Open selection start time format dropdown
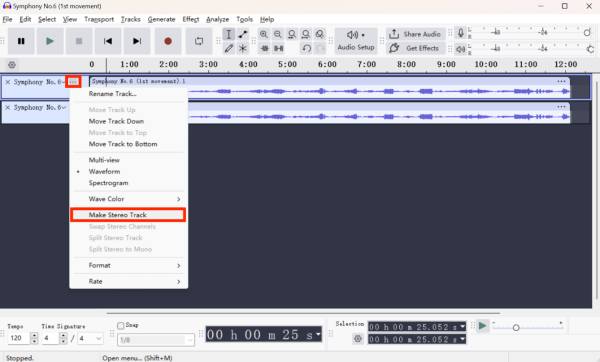 pos(462,327)
